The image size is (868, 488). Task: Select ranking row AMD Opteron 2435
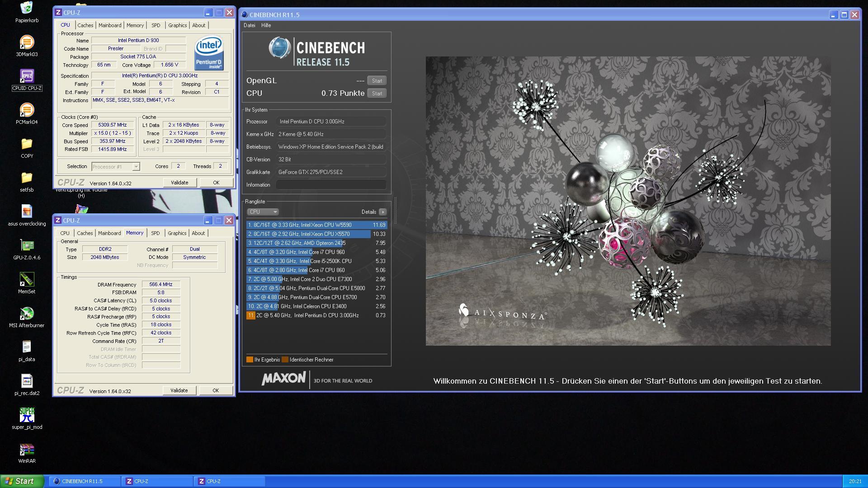[316, 243]
